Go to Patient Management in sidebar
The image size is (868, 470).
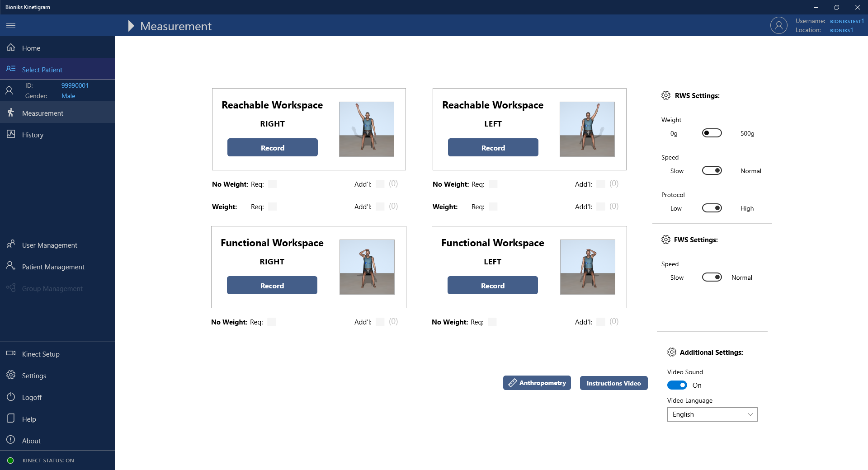tap(53, 267)
